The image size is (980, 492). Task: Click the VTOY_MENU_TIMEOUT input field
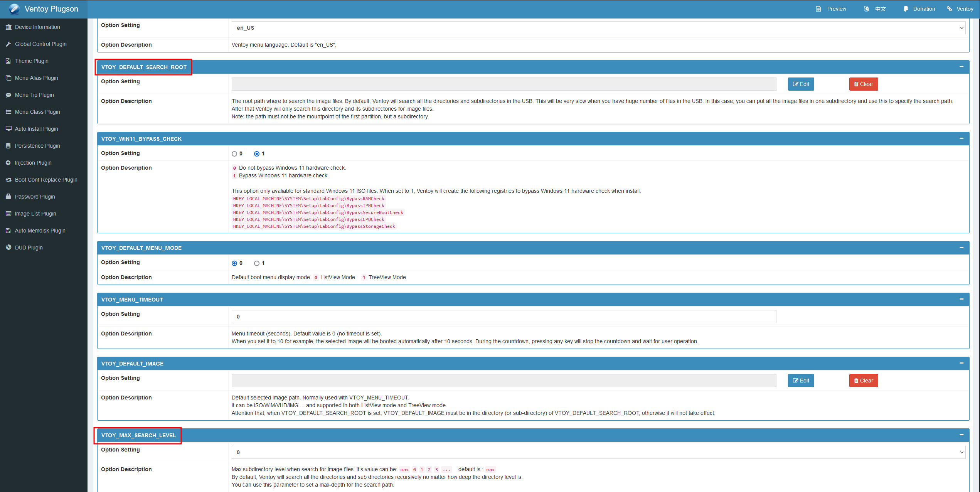pos(503,317)
